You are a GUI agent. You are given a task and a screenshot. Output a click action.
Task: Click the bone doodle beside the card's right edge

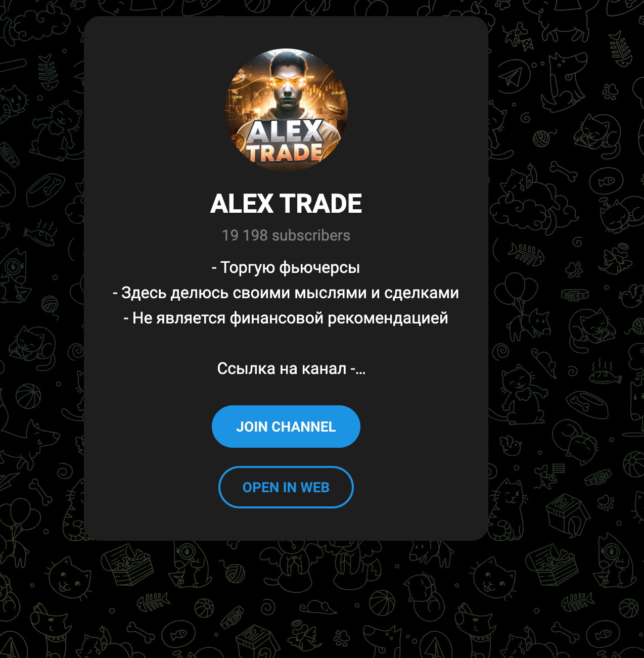[x=563, y=171]
